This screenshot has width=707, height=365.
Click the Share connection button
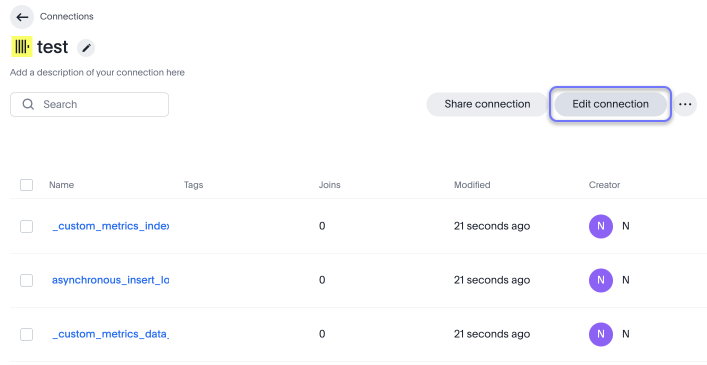pyautogui.click(x=487, y=104)
